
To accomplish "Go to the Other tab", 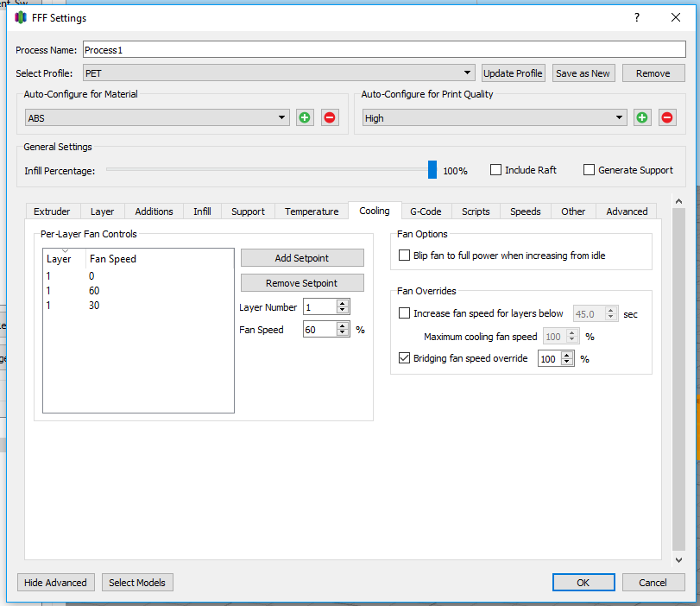I will coord(573,211).
